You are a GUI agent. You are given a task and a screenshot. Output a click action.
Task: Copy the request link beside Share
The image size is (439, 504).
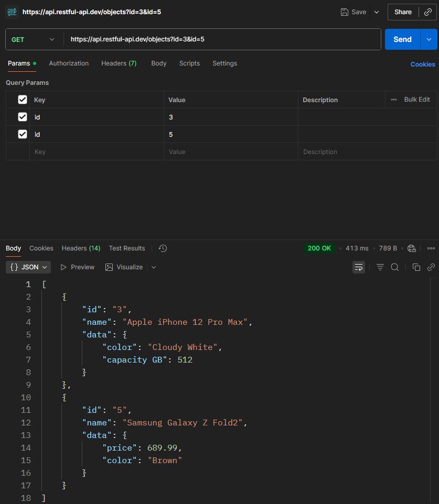click(x=428, y=12)
